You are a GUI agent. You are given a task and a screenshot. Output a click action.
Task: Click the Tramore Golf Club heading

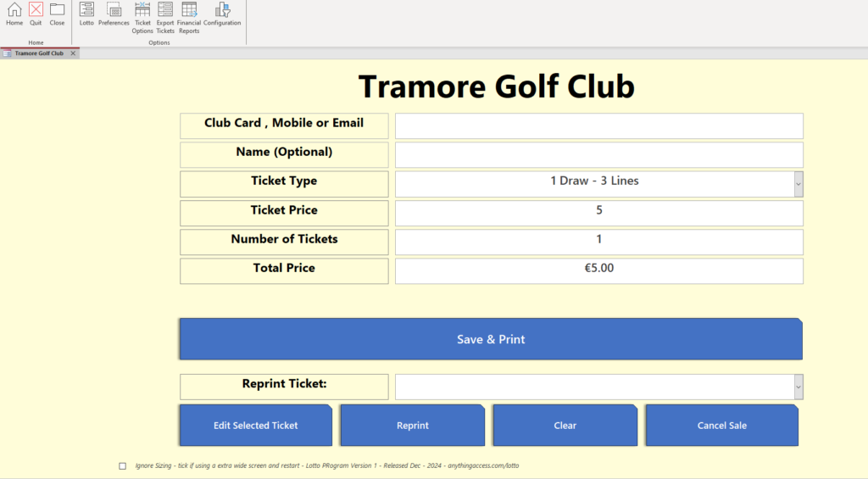click(496, 86)
